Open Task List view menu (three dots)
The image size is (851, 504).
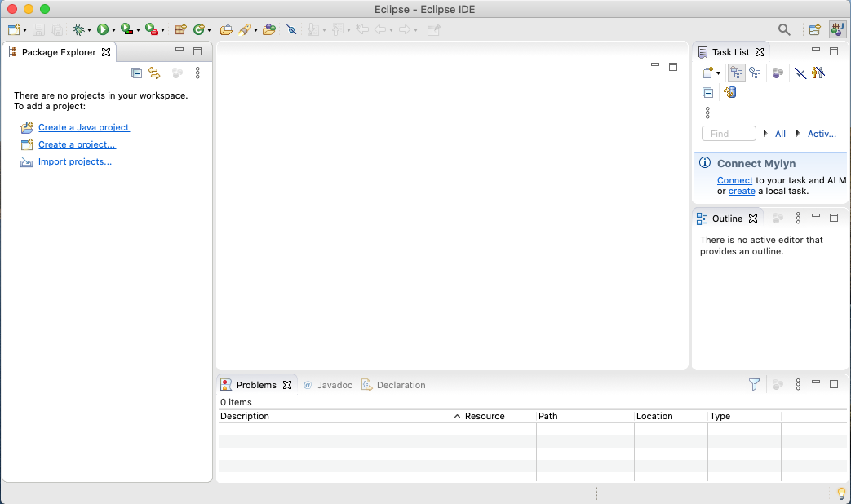click(x=707, y=113)
